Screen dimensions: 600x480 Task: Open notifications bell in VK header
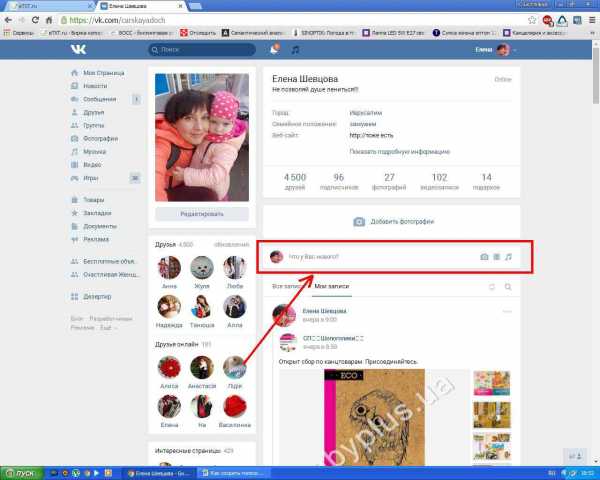(x=274, y=49)
